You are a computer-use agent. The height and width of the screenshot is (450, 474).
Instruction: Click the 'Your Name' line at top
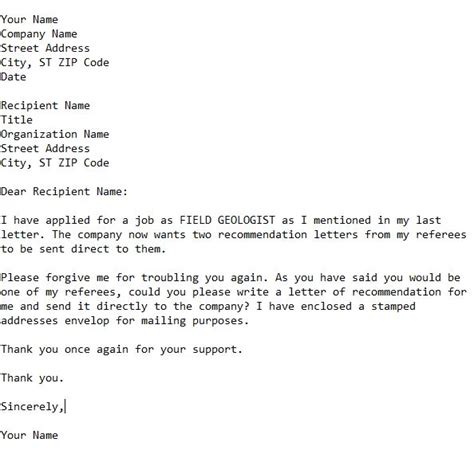(x=29, y=20)
